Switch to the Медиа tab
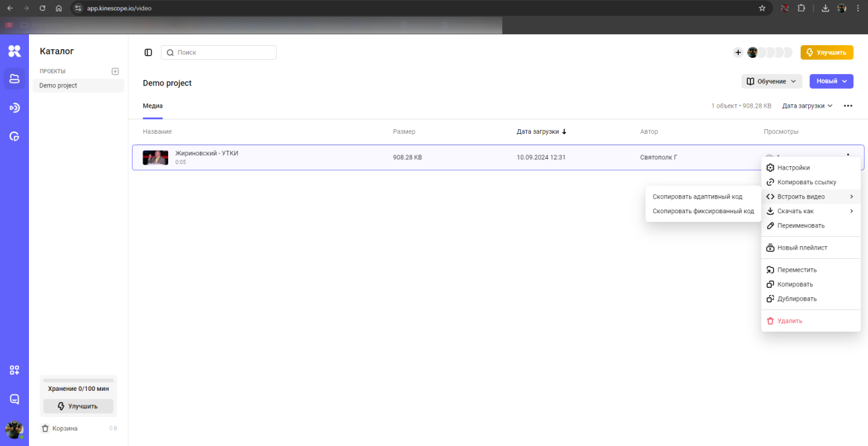 click(153, 106)
